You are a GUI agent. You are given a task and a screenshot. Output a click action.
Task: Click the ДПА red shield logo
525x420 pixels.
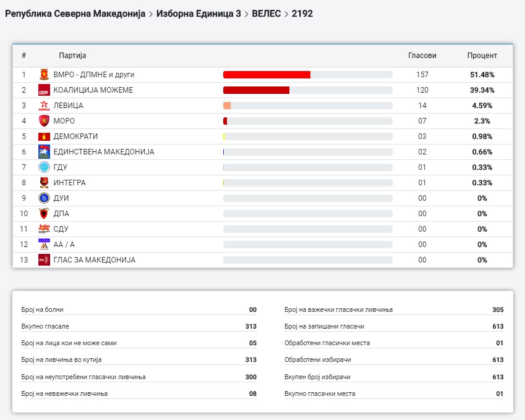tap(44, 214)
